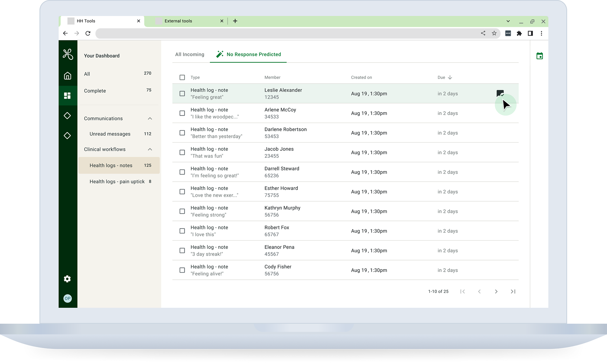The image size is (607, 364).
Task: Check the Robert Fox row checkbox
Action: [182, 231]
